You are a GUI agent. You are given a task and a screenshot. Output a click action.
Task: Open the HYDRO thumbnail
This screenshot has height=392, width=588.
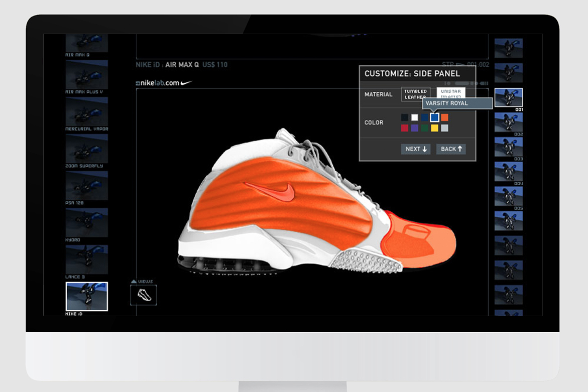87,223
